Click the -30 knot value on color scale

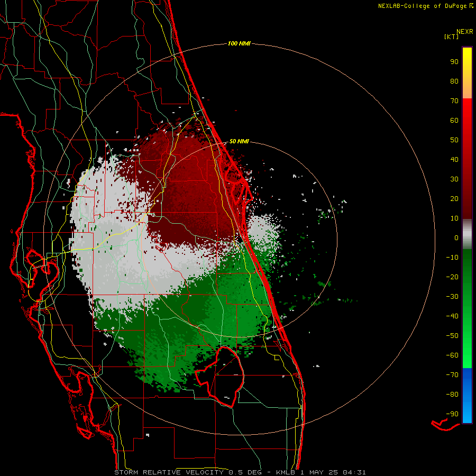pyautogui.click(x=452, y=297)
